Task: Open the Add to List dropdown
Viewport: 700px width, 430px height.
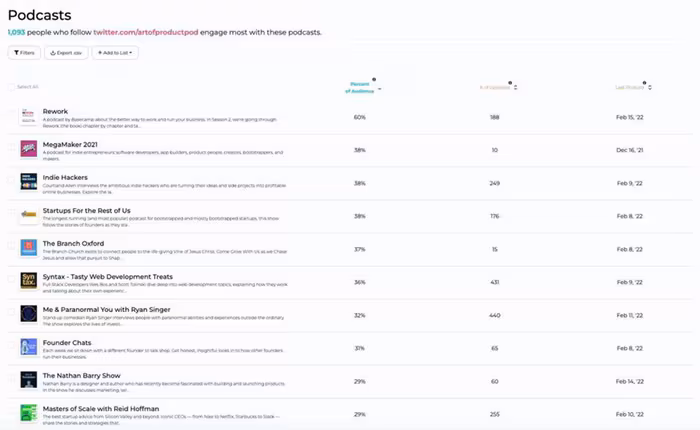Action: click(115, 52)
